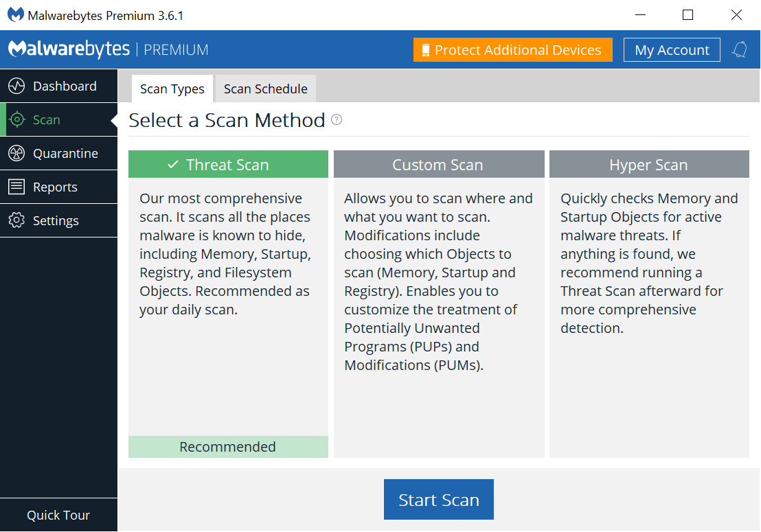Click the phone icon on orange button
The image size is (761, 532).
[x=426, y=50]
